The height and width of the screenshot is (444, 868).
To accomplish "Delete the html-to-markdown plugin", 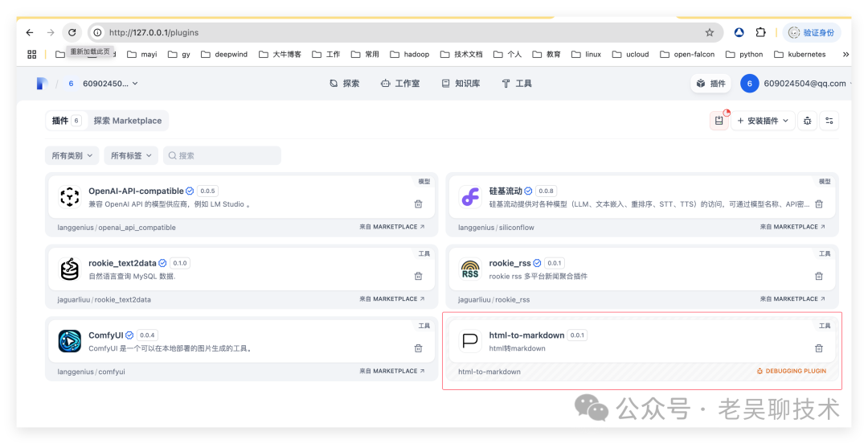I will coord(819,348).
